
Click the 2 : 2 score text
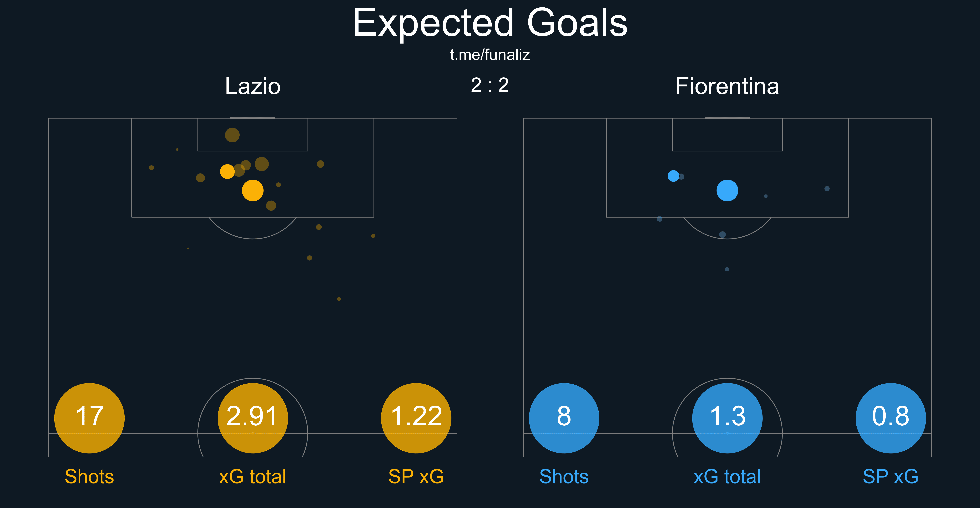(x=490, y=85)
